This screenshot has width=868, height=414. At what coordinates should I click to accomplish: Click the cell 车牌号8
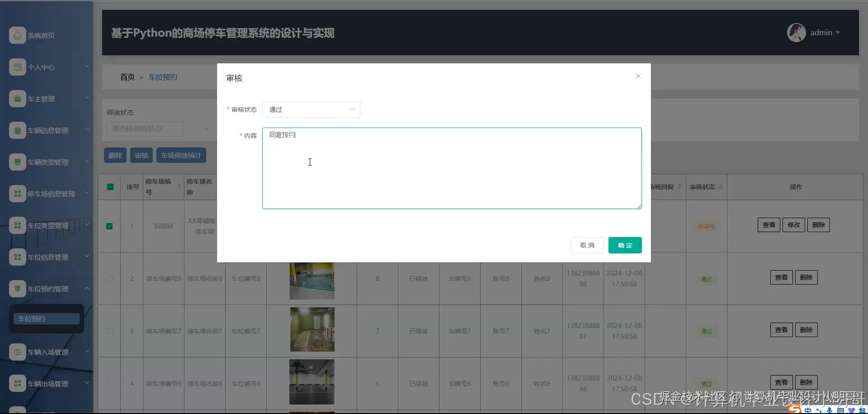click(x=460, y=279)
